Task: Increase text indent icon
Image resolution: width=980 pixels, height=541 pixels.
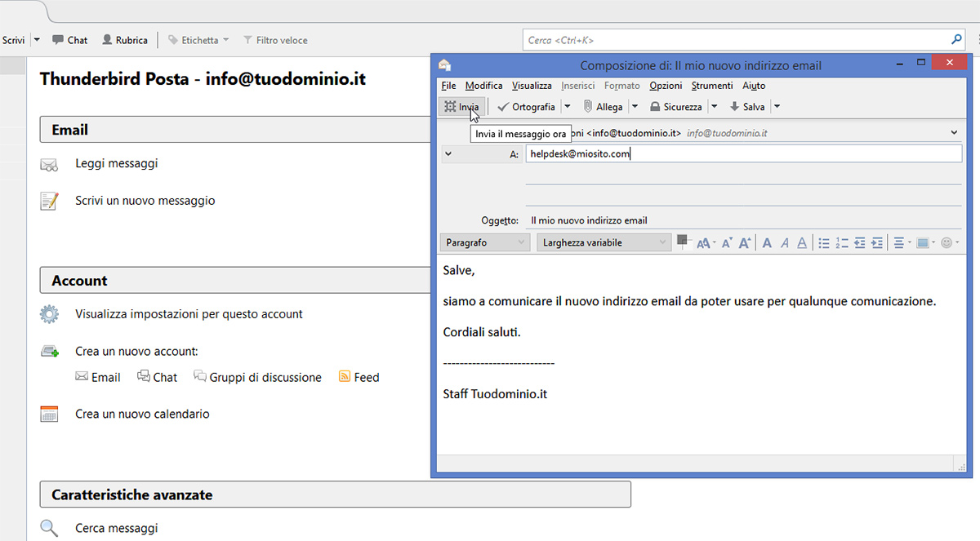Action: point(877,243)
